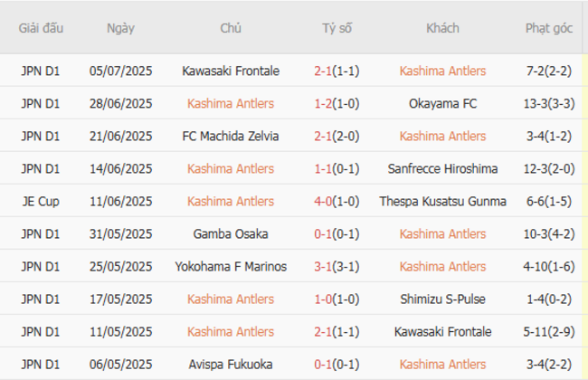Click the JE Cup league label
The height and width of the screenshot is (380, 588).
point(41,201)
